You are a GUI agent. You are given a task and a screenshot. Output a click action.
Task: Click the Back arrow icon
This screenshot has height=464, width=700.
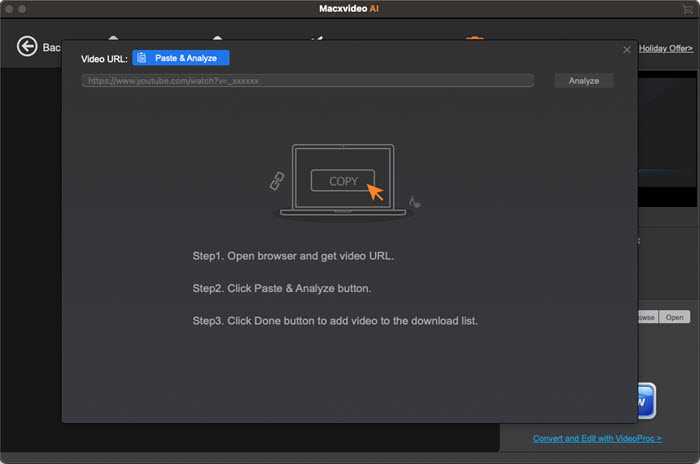coord(27,46)
